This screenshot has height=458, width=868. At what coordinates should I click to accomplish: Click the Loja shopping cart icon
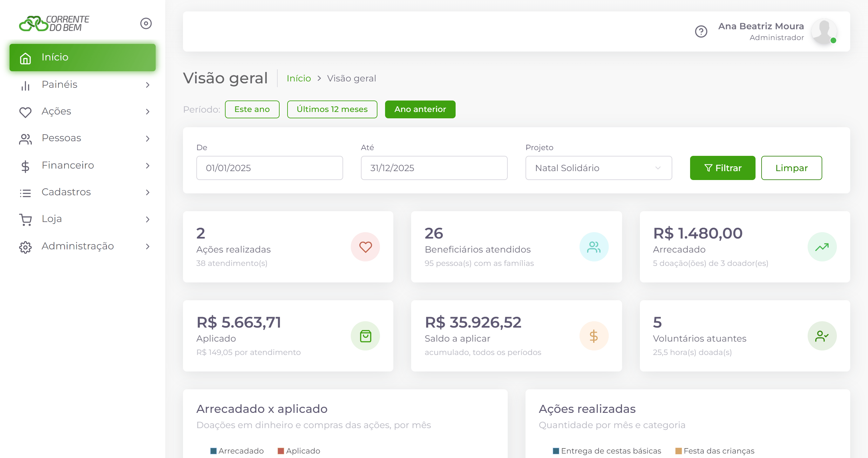pos(25,219)
